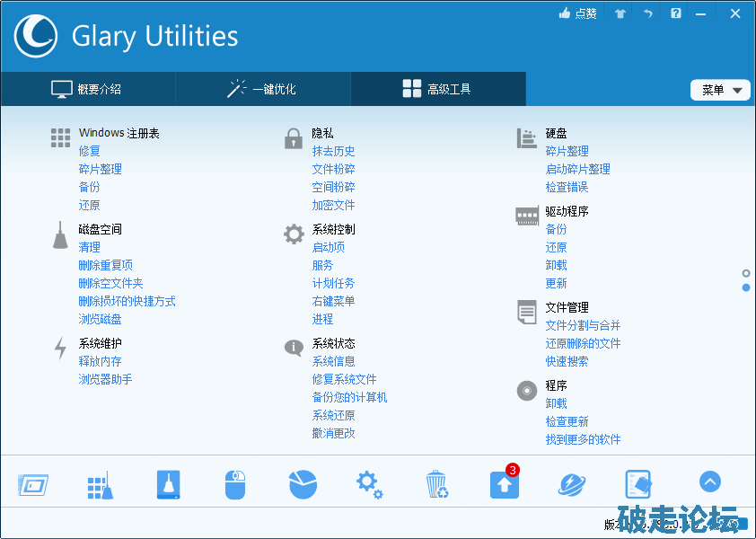Click the double gear settings icon in bottom toolbar
This screenshot has height=539, width=756.
(x=369, y=484)
